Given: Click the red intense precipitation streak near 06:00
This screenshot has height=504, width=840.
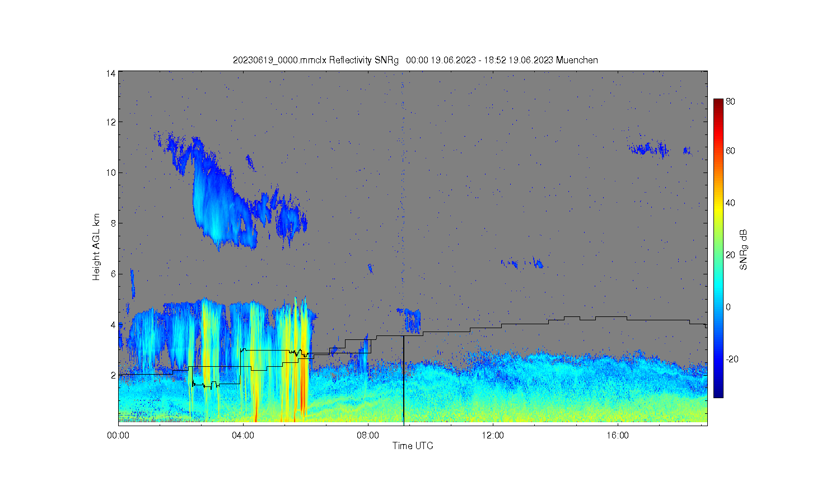Looking at the screenshot, I should (303, 386).
